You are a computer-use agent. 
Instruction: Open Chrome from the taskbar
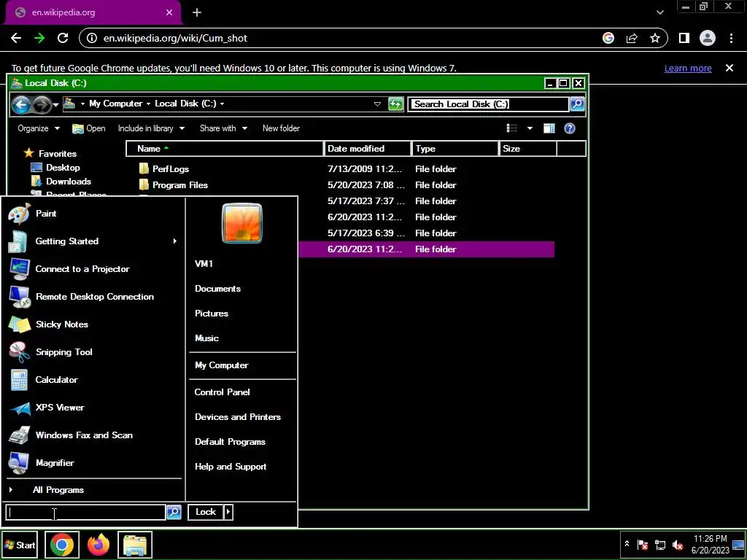click(62, 545)
